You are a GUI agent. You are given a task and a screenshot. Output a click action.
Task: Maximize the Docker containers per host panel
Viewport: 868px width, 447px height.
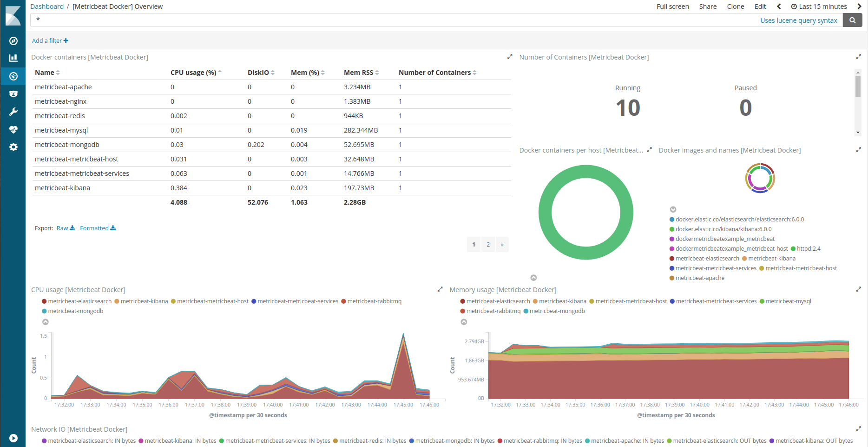point(649,150)
